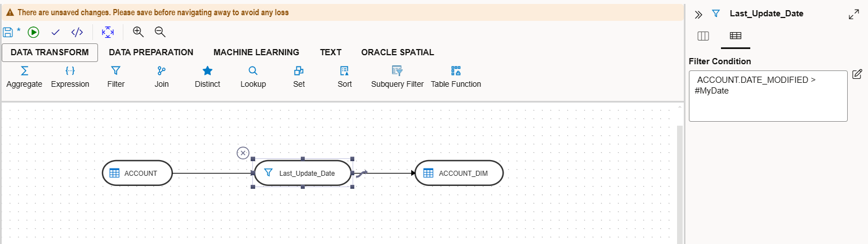Zoom out on the canvas
The height and width of the screenshot is (244, 868).
[x=160, y=32]
